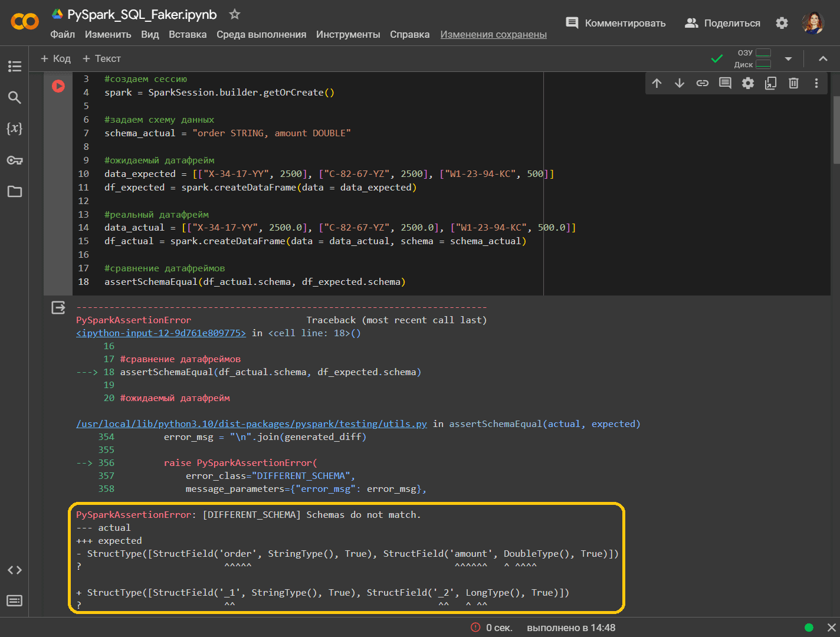Click the Colab logo
This screenshot has width=840, height=637.
[25, 22]
